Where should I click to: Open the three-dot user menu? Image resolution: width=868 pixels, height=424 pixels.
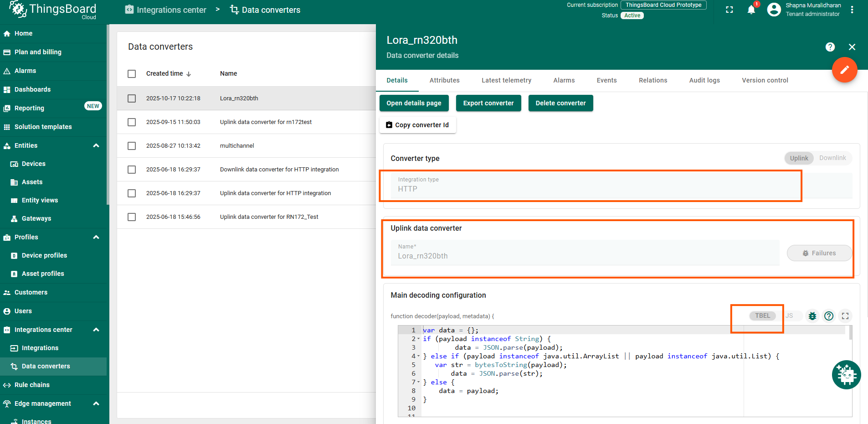(852, 10)
